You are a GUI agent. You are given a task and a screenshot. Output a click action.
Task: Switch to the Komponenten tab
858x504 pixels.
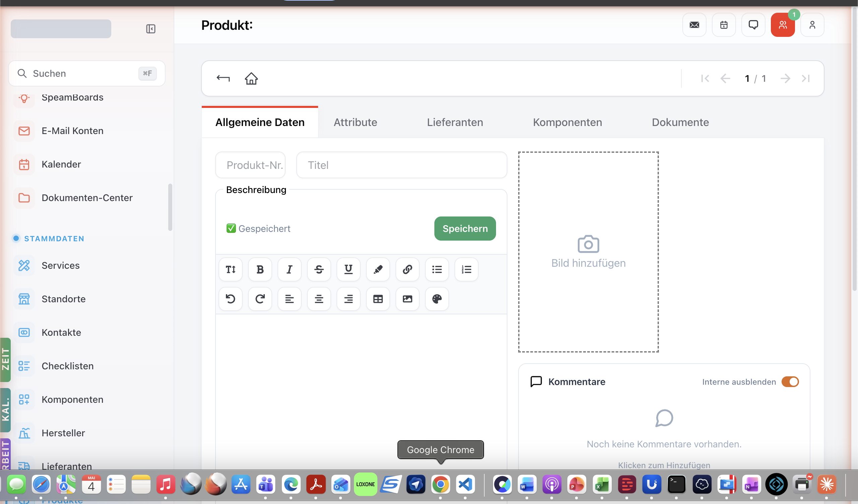point(567,122)
